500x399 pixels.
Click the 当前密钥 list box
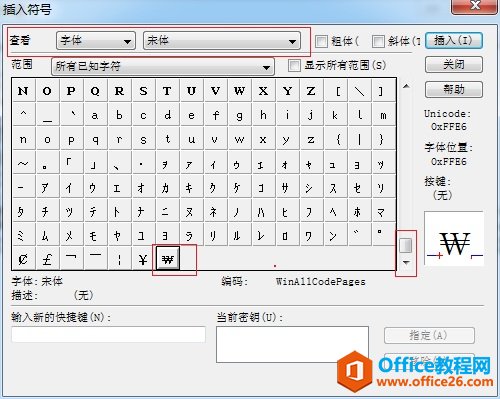pos(292,344)
